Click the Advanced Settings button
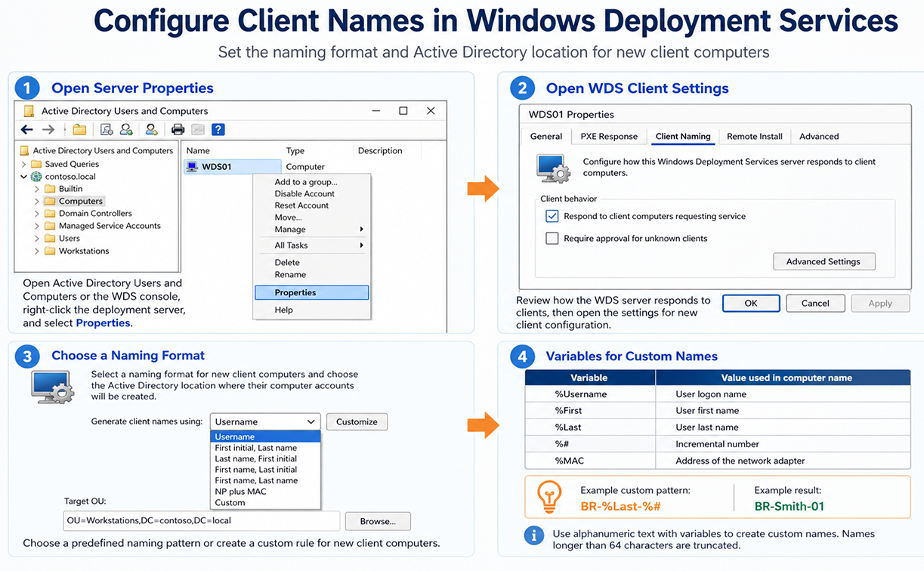Image resolution: width=924 pixels, height=571 pixels. [824, 261]
